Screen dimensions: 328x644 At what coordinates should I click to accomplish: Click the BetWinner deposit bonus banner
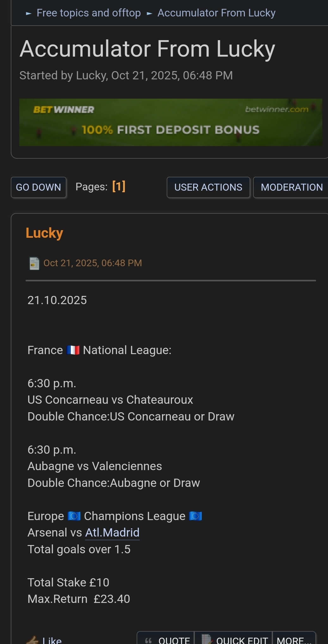(x=170, y=122)
